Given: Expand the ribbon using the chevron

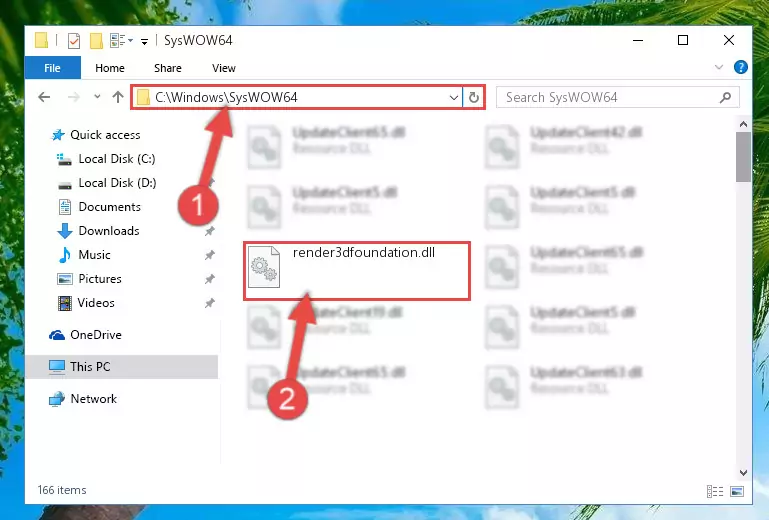Looking at the screenshot, I should click(x=718, y=67).
